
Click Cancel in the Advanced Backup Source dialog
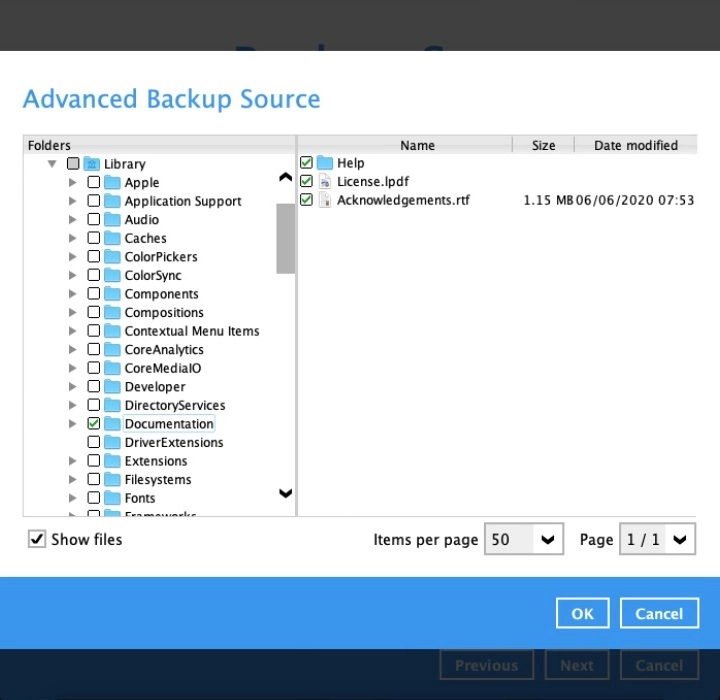[x=659, y=613]
